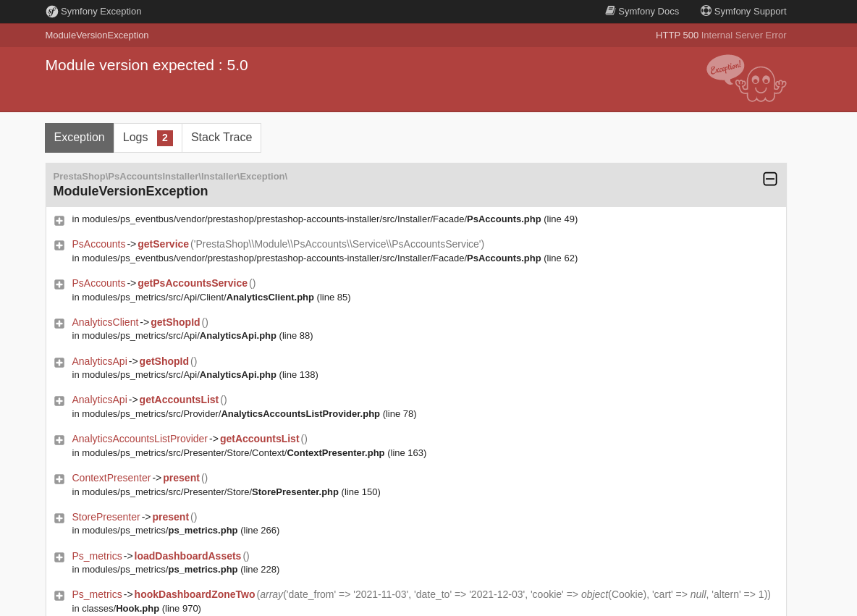Click the Exception ghost illustration
The width and height of the screenshot is (857, 616).
pos(746,78)
